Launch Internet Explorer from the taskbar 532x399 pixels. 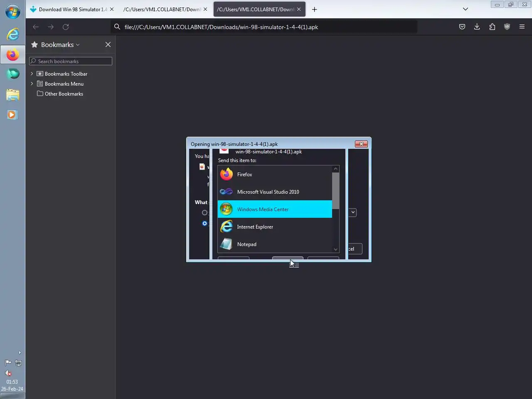click(13, 34)
